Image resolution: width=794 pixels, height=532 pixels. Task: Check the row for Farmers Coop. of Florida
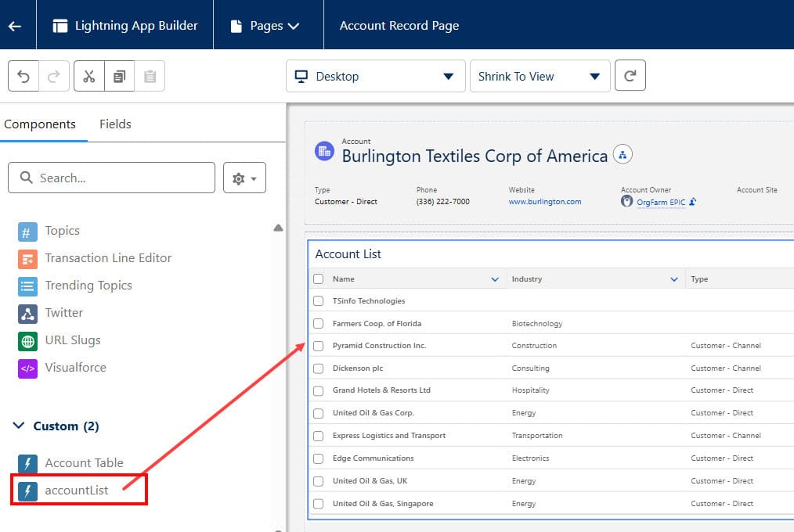tap(319, 323)
